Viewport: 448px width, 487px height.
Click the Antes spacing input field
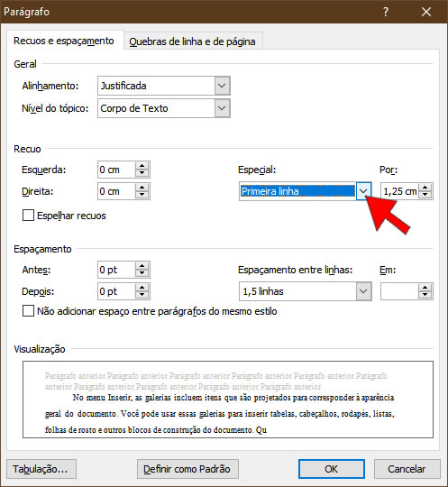[x=116, y=270]
